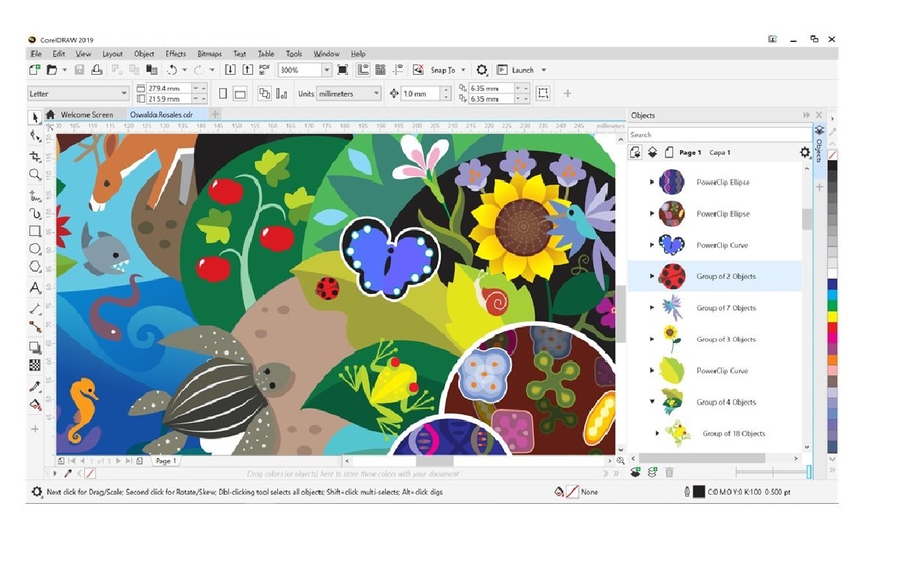914x588 pixels.
Task: Delete object using Objects panel trash icon
Action: [x=669, y=472]
